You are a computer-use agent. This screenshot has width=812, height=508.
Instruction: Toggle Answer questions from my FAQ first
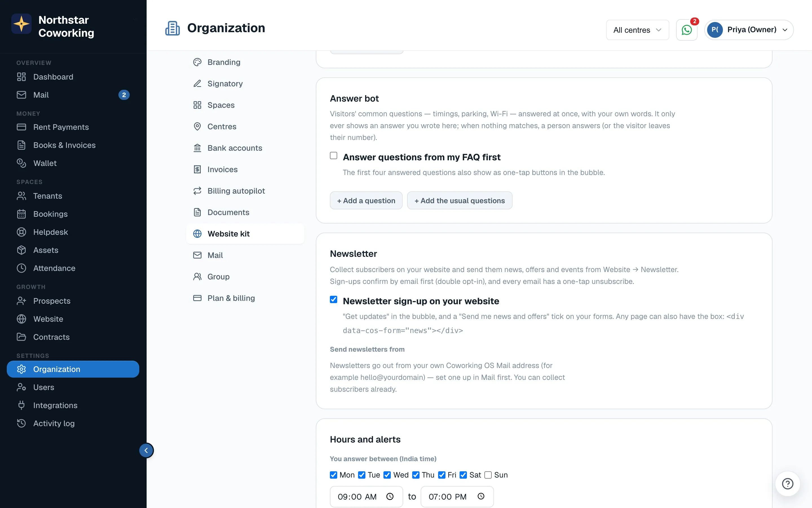point(334,156)
